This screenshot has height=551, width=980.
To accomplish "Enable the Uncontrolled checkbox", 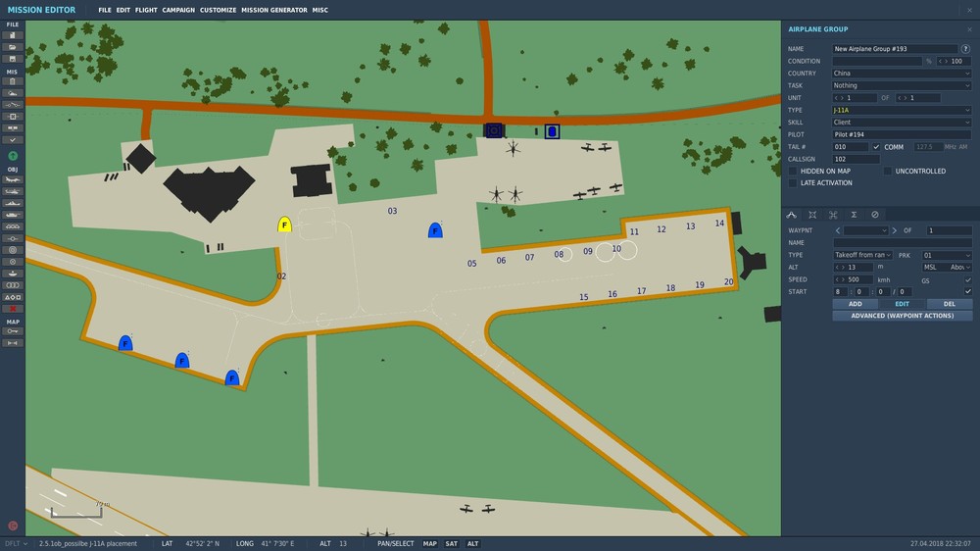I will click(x=888, y=171).
